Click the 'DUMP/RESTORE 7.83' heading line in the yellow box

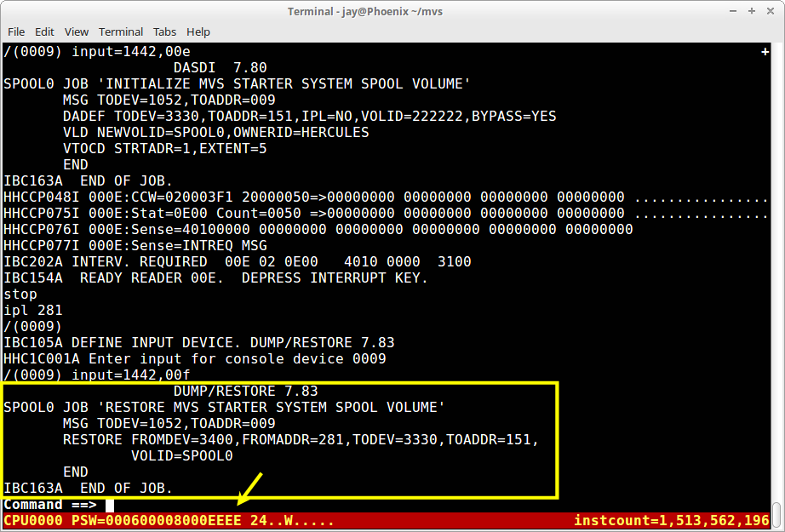point(245,391)
